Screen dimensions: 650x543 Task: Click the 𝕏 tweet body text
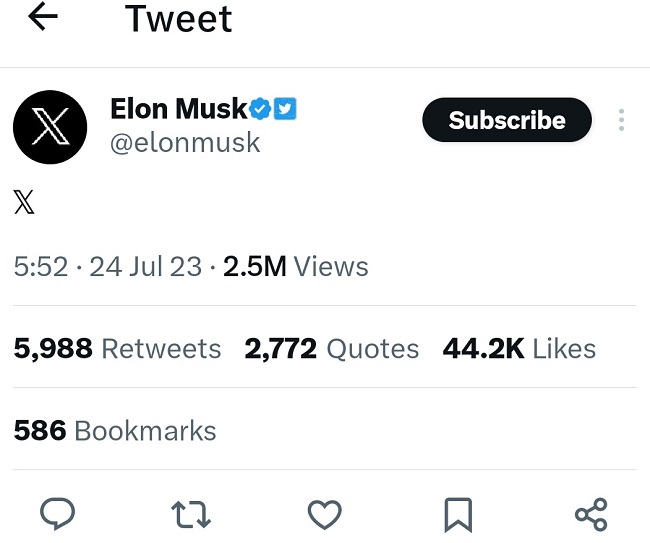pos(25,203)
